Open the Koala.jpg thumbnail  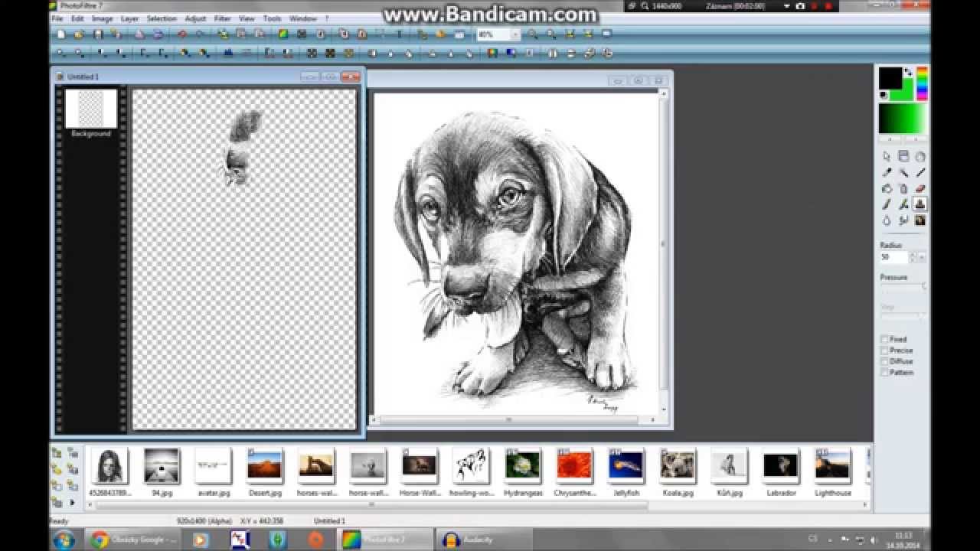click(x=678, y=465)
